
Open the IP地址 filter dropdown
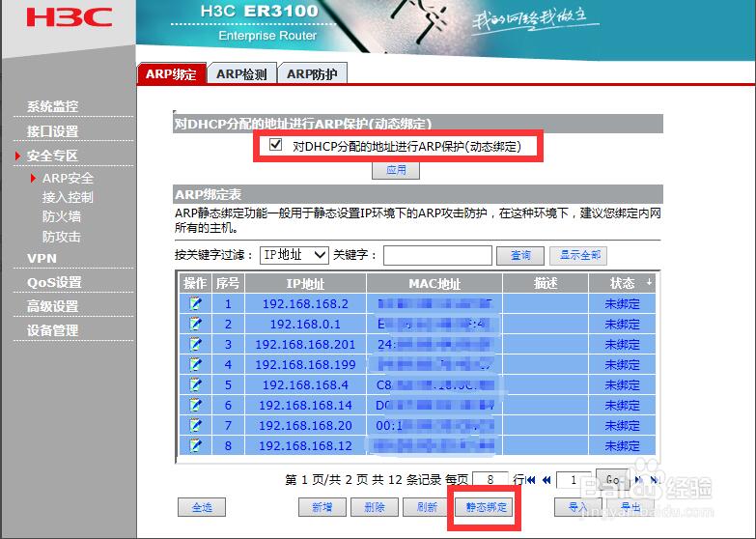point(294,255)
